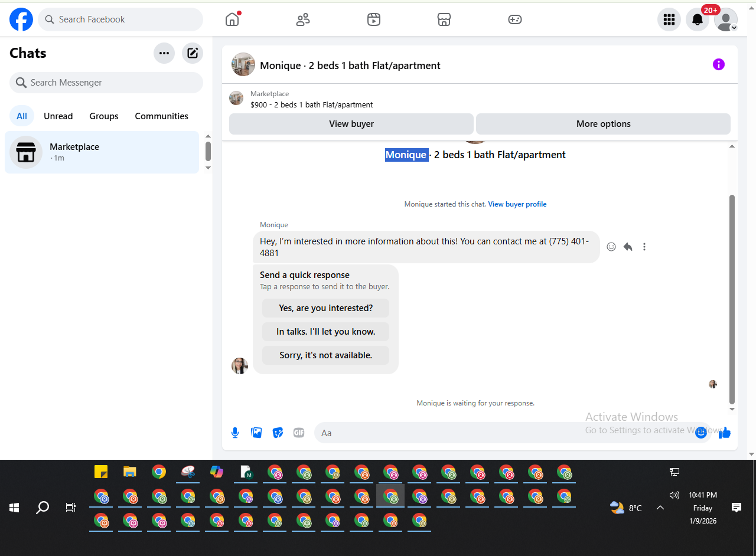
Task: Open the Windows notification center icon
Action: point(737,508)
